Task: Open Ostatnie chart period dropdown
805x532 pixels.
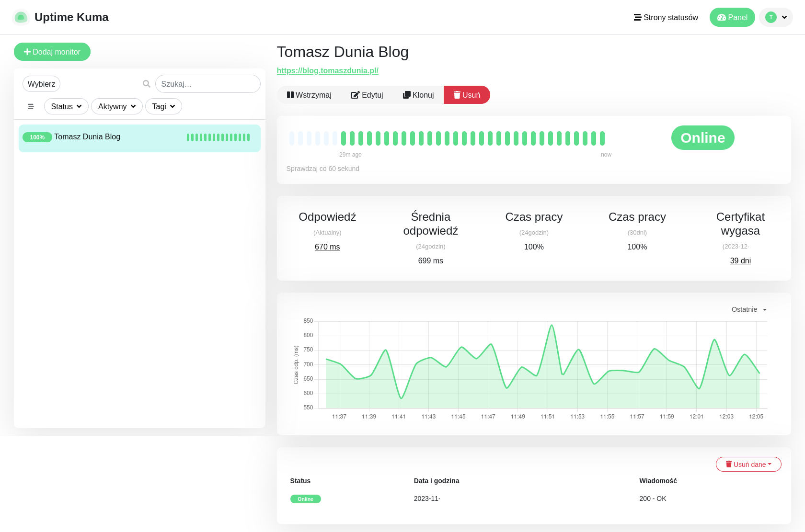Action: point(749,309)
